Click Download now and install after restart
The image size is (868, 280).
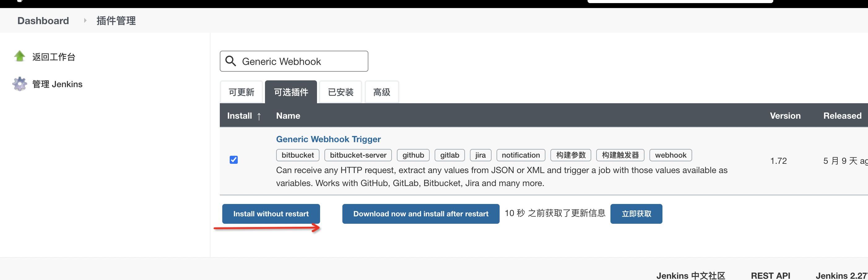[x=421, y=214]
